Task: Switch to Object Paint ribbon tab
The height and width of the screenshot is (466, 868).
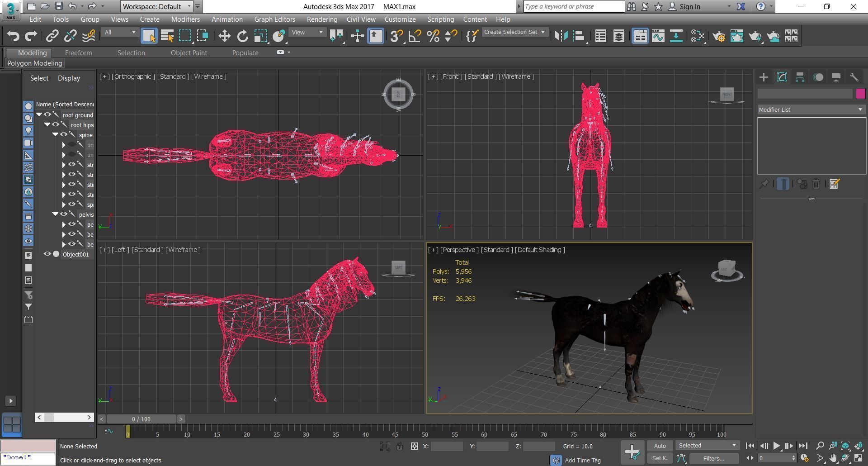Action: click(x=189, y=53)
